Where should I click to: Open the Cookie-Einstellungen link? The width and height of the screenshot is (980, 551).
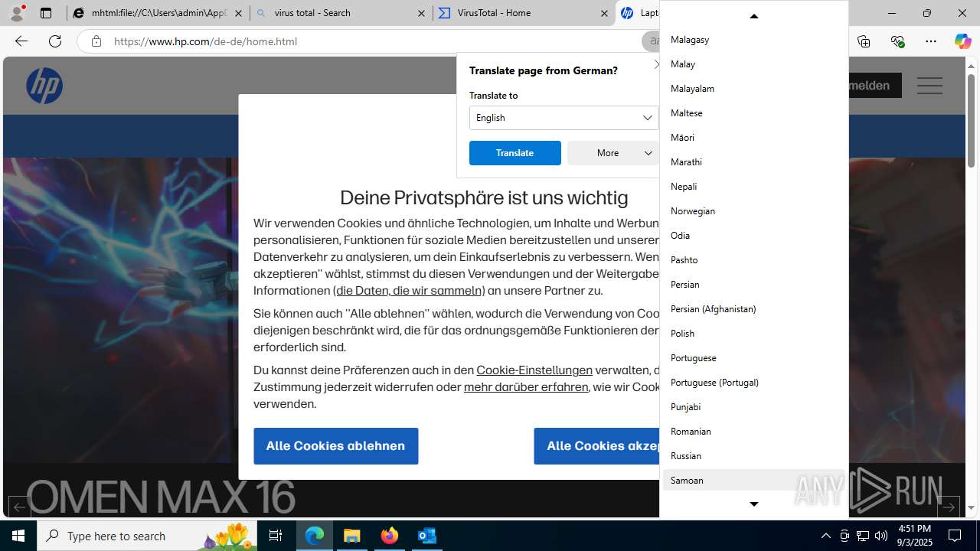534,370
